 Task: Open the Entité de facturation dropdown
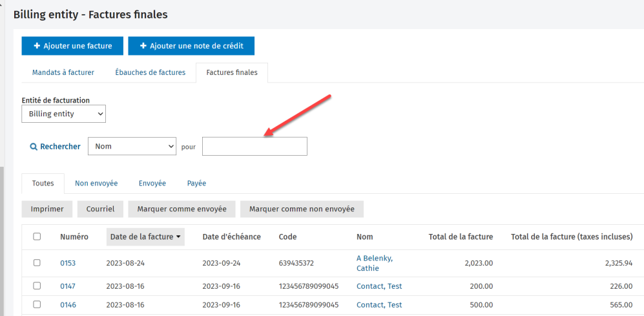point(64,114)
